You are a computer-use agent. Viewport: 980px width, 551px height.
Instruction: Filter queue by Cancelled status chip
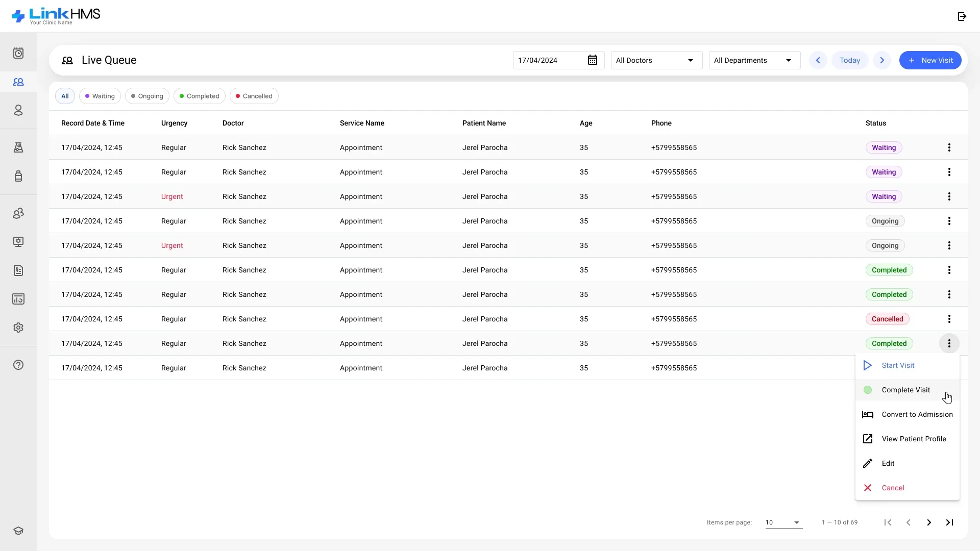pos(254,96)
